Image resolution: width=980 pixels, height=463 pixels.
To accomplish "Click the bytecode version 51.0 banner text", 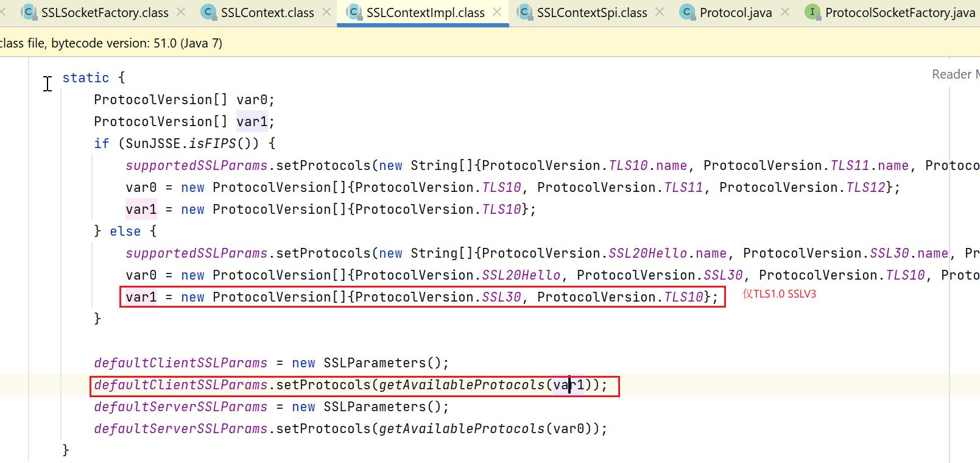I will point(111,43).
